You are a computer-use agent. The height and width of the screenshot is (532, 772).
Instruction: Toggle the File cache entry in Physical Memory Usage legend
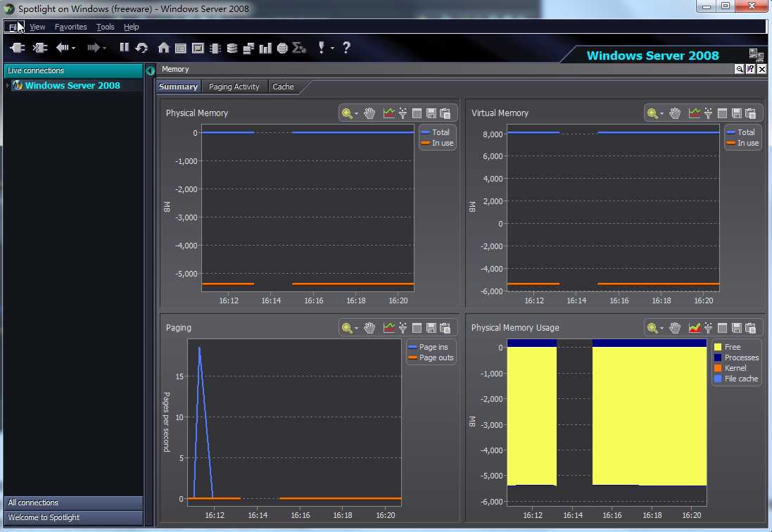735,379
